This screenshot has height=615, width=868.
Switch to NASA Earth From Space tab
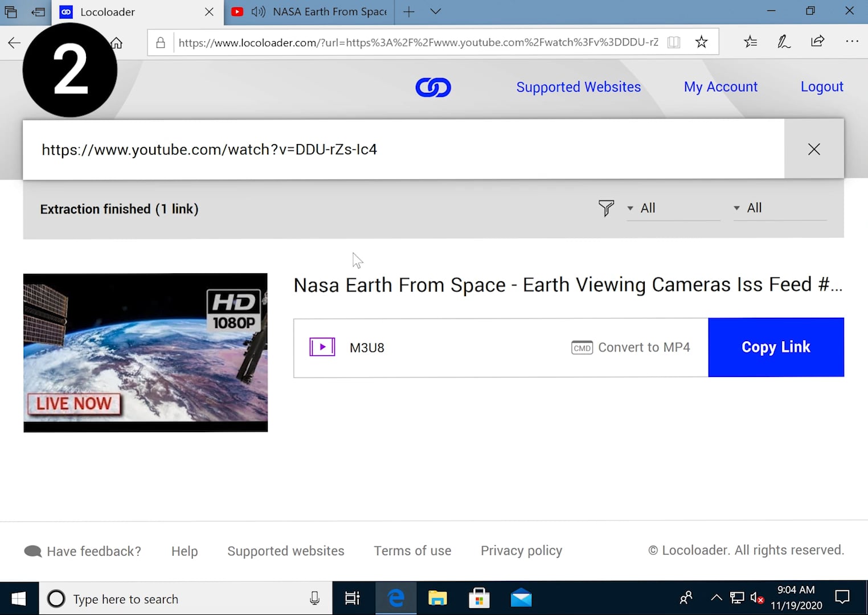click(x=309, y=12)
